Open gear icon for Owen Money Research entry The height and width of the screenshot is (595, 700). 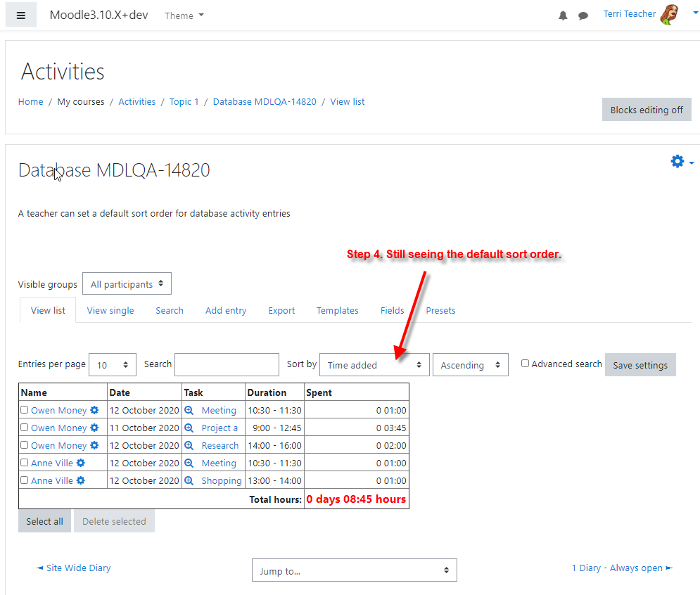point(94,445)
